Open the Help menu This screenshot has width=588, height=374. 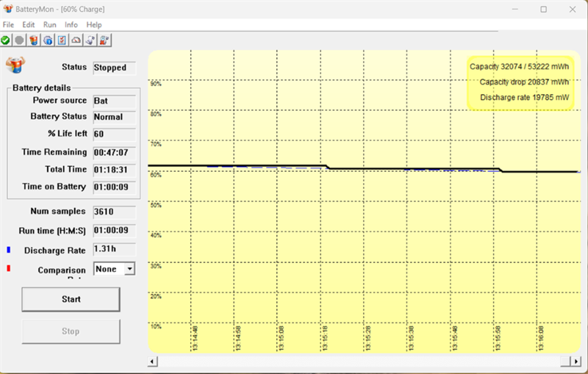click(94, 25)
